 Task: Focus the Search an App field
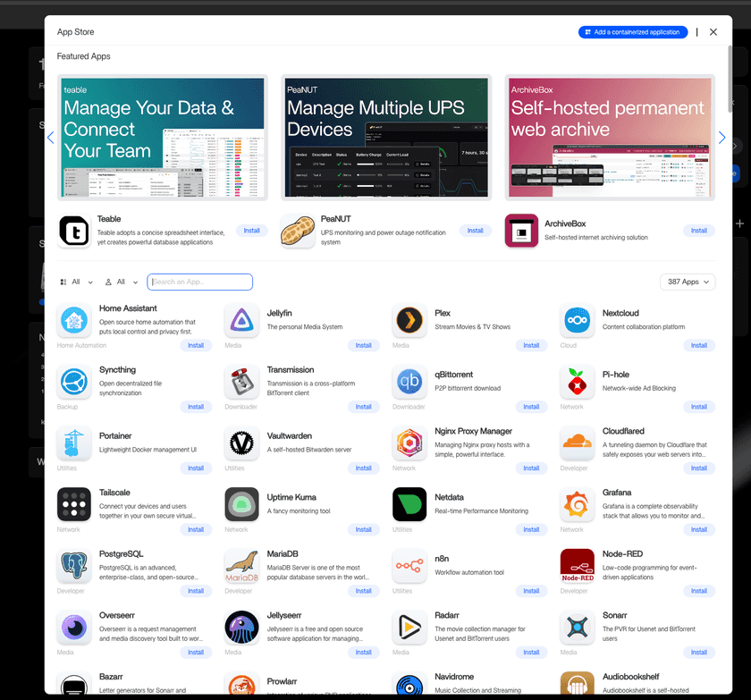click(199, 282)
